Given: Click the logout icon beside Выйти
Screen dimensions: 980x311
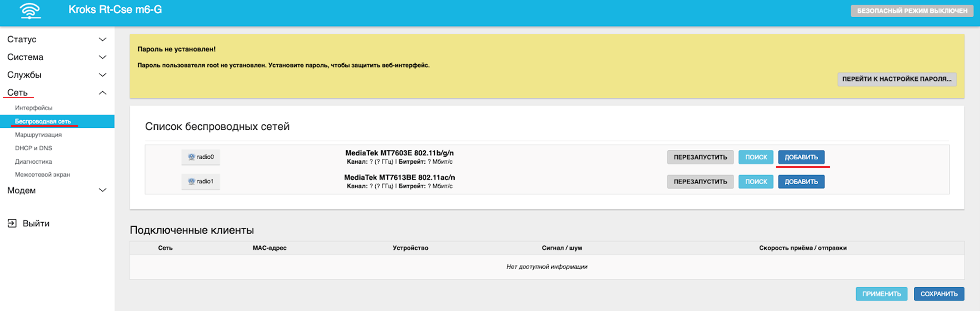Looking at the screenshot, I should tap(12, 223).
